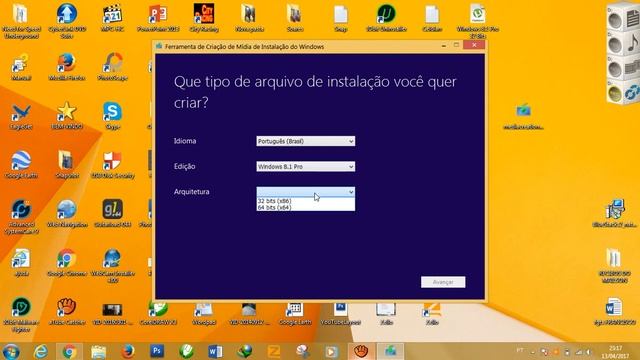This screenshot has height=360, width=640.
Task: Select the PowerPoint 2013 desktop shortcut
Action: click(x=158, y=18)
